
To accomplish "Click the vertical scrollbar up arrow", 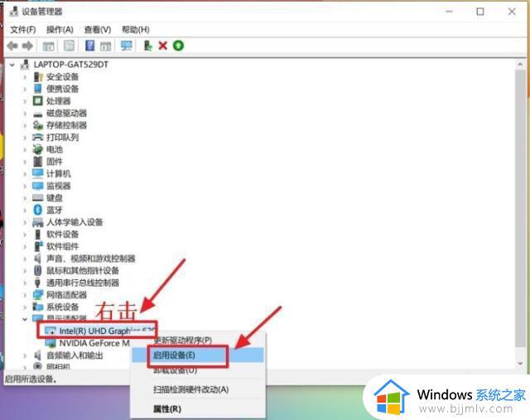I will tap(520, 65).
